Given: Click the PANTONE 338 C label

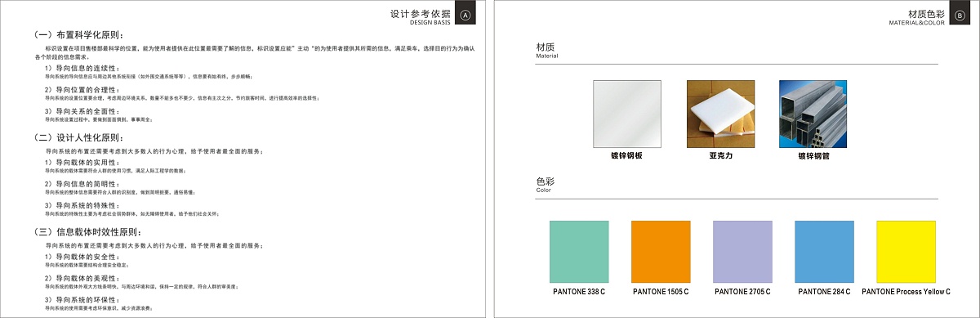Looking at the screenshot, I should pos(580,291).
